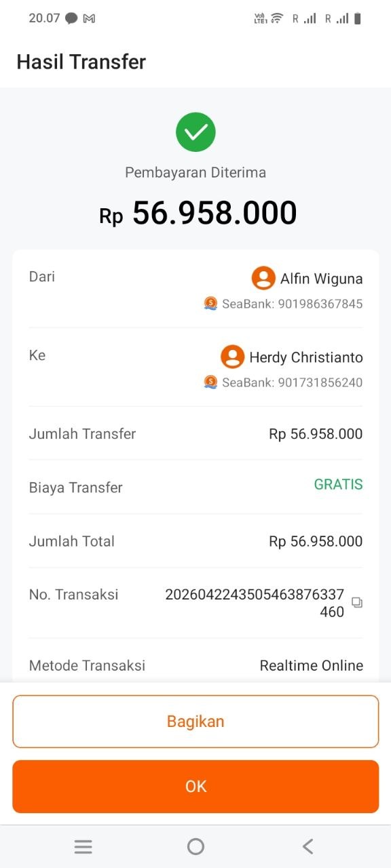The image size is (391, 868).
Task: Tap Herdy Christianto's orange avatar icon
Action: (x=232, y=357)
